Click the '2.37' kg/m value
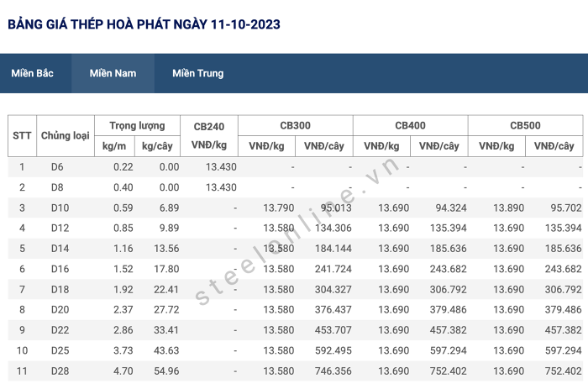The image size is (588, 389). (x=123, y=310)
